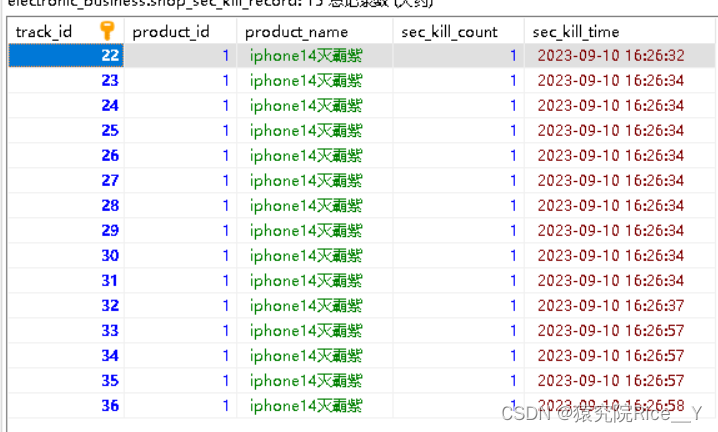Select the track_id 27 cell

pos(66,180)
